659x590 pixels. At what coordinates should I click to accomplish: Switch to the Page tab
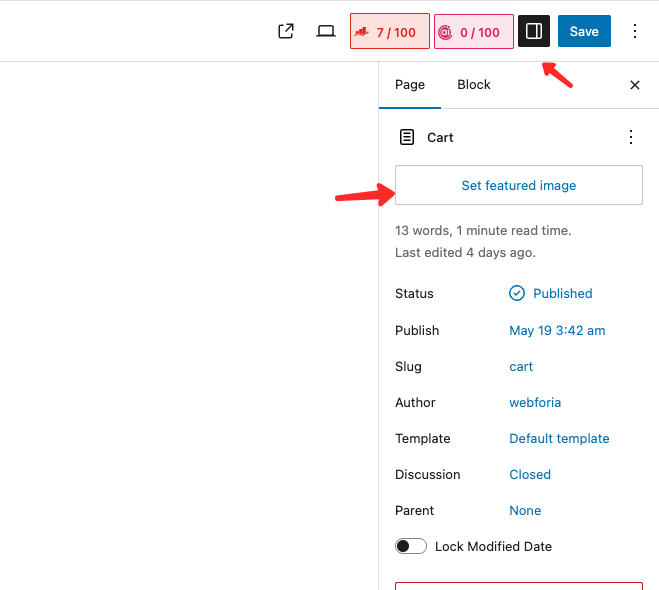(x=410, y=84)
